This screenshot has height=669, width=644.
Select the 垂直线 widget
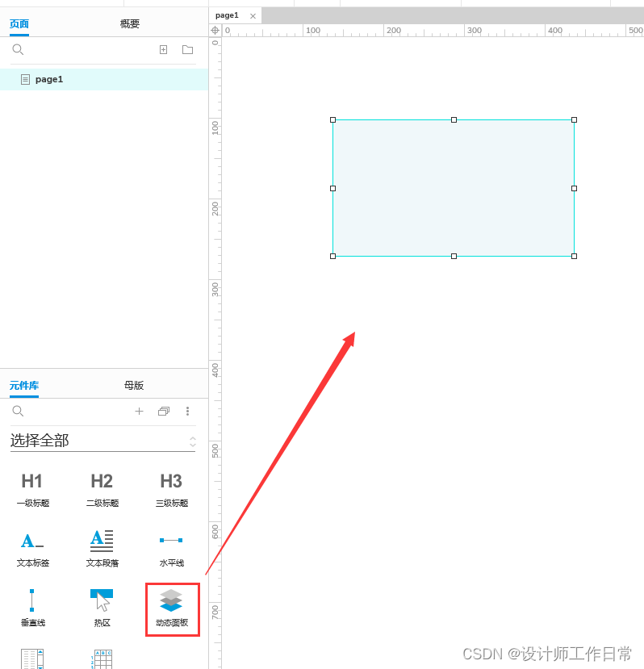tap(33, 608)
